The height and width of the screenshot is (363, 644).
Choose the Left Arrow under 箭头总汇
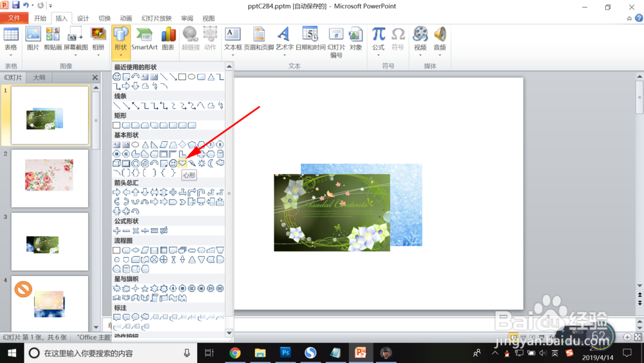pyautogui.click(x=126, y=192)
